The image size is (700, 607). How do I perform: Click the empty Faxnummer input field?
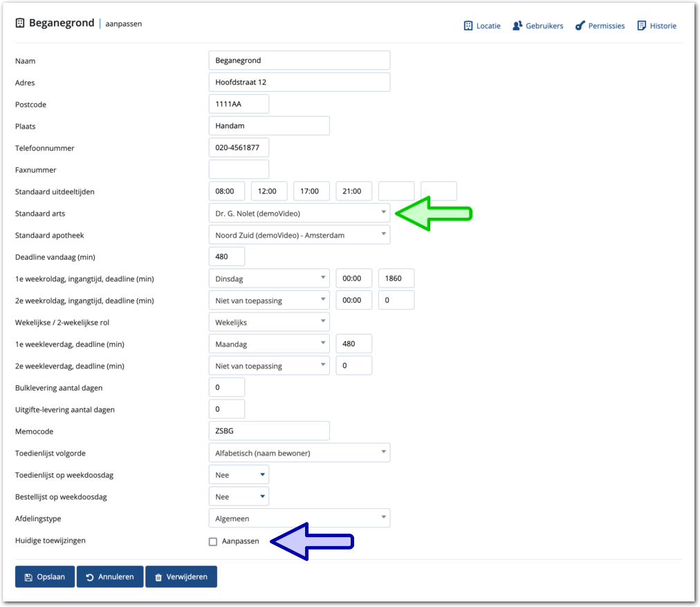239,170
